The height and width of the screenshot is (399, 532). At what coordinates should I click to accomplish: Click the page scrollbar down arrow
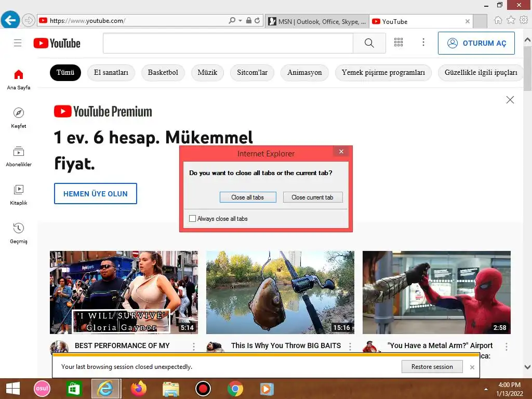(528, 367)
